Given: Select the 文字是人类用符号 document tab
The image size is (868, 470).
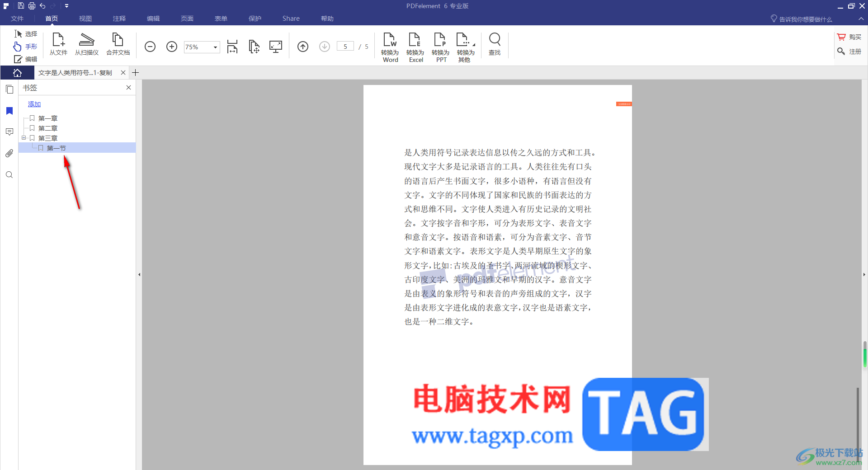Looking at the screenshot, I should point(75,73).
